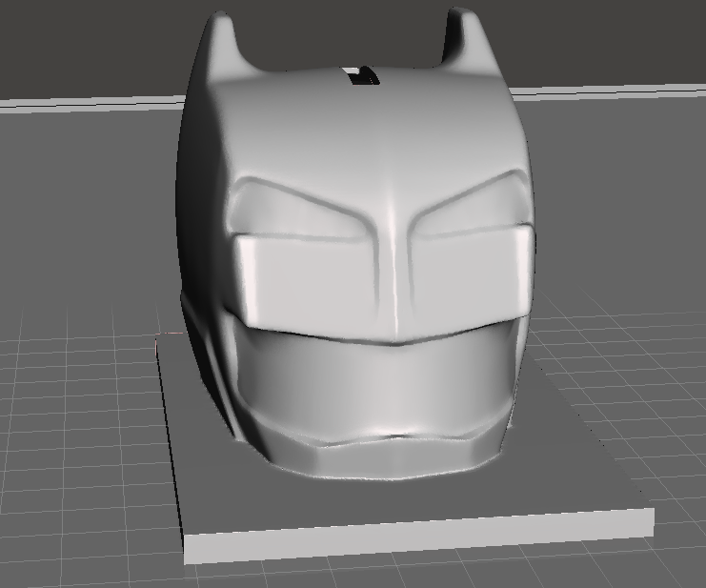This screenshot has width=706, height=588.
Task: Click the grid floor left of the model
Action: (76, 429)
